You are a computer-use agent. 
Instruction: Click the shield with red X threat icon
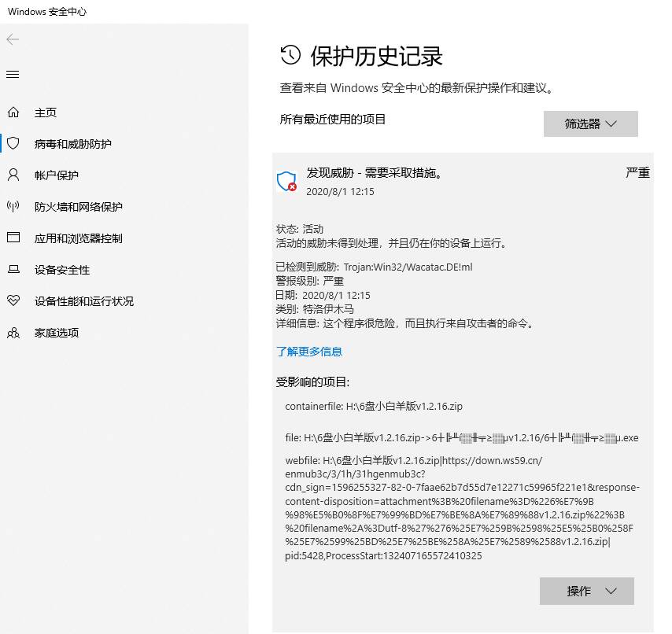286,181
